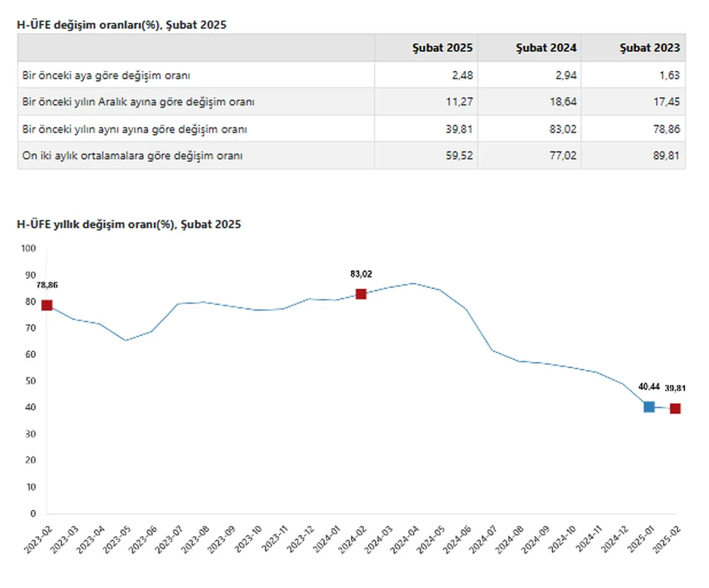Click the red marker labeled 83,02
The width and height of the screenshot is (709, 588).
[361, 294]
